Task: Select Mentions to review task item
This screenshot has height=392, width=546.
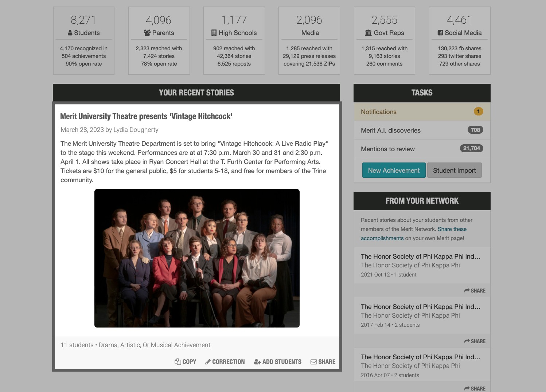Action: (387, 149)
